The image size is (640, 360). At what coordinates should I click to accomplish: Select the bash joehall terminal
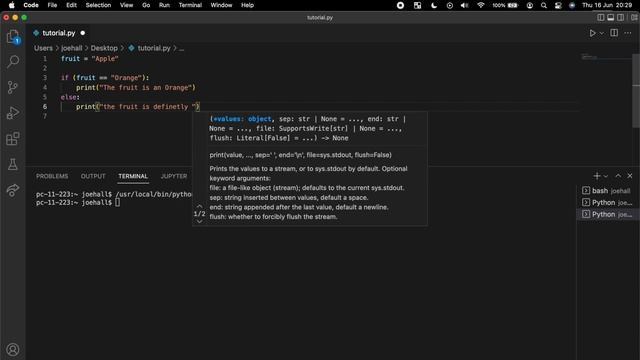click(x=607, y=191)
